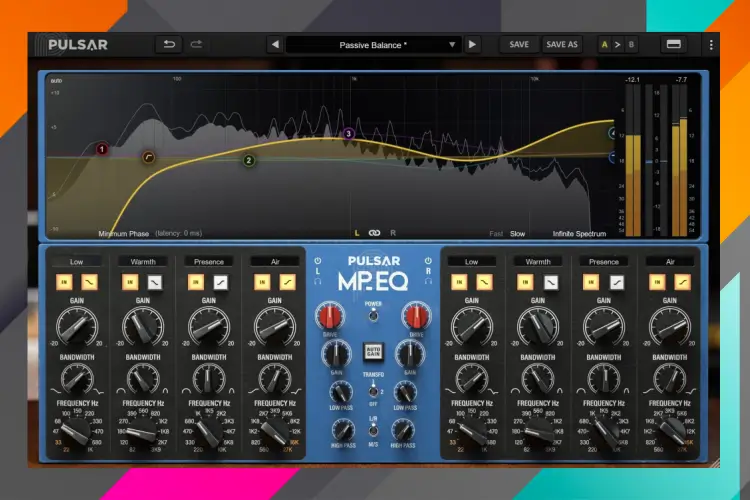Click the redo arrow in top toolbar

point(195,44)
